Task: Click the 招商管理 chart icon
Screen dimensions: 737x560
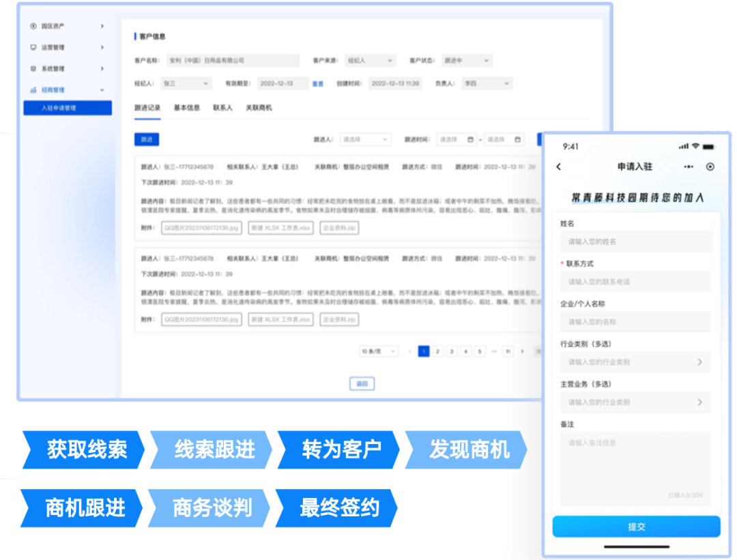Action: pyautogui.click(x=33, y=90)
